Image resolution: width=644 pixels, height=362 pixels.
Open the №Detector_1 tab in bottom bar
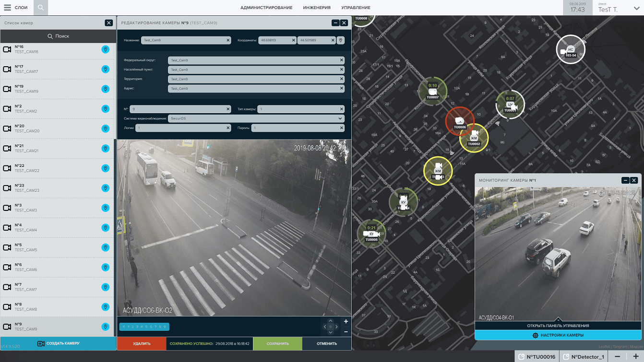(584, 357)
